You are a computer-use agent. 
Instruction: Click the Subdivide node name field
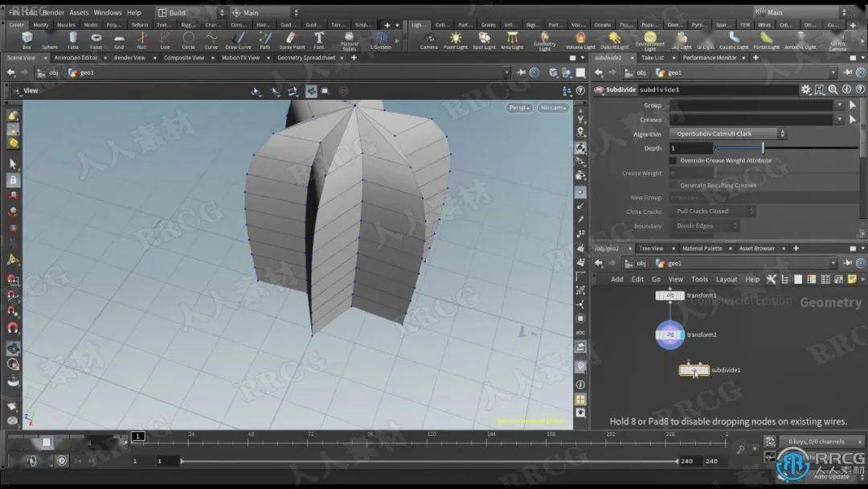point(718,90)
